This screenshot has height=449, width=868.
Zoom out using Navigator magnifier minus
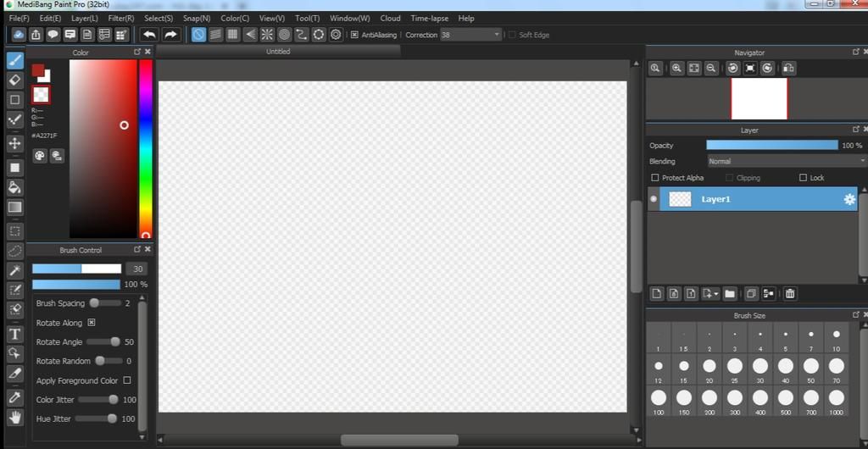click(x=711, y=68)
